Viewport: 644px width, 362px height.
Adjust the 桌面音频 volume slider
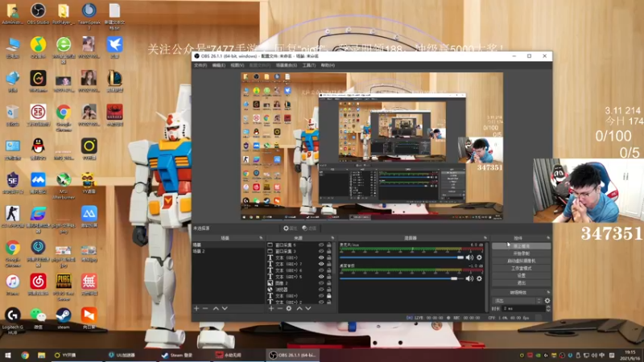pos(402,278)
